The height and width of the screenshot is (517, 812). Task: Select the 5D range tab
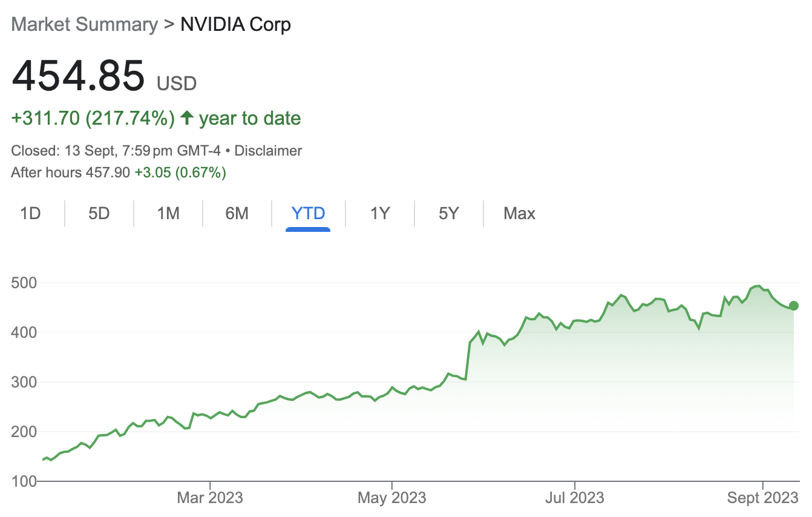click(99, 213)
